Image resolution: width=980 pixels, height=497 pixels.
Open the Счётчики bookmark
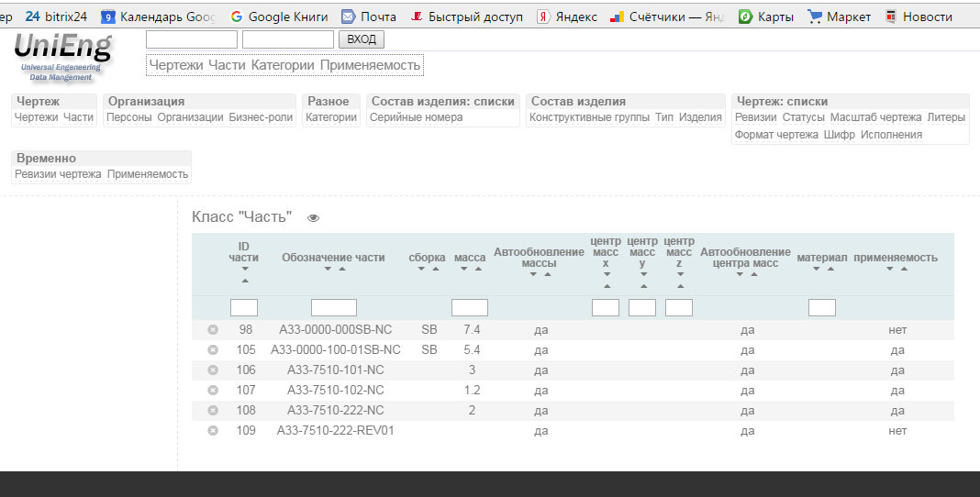click(667, 17)
